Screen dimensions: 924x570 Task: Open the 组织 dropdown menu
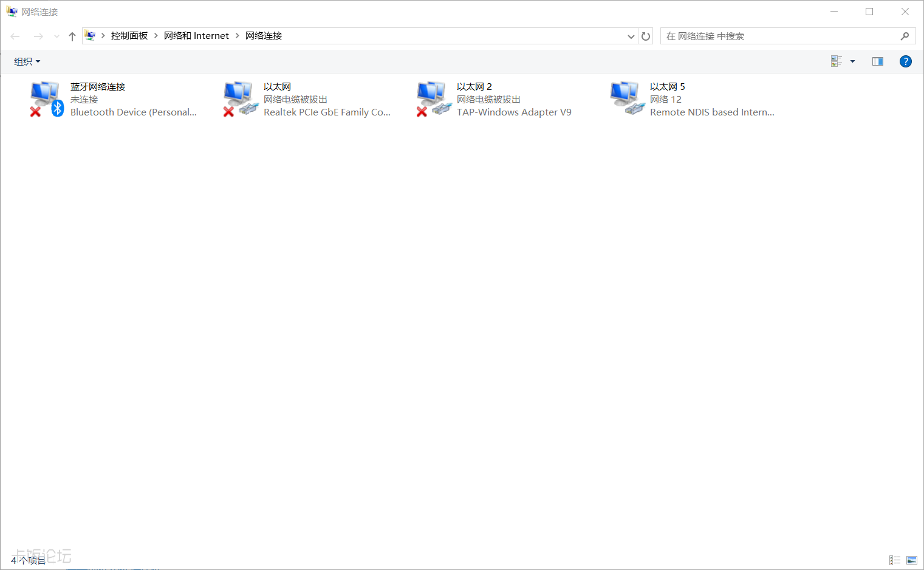(x=27, y=61)
